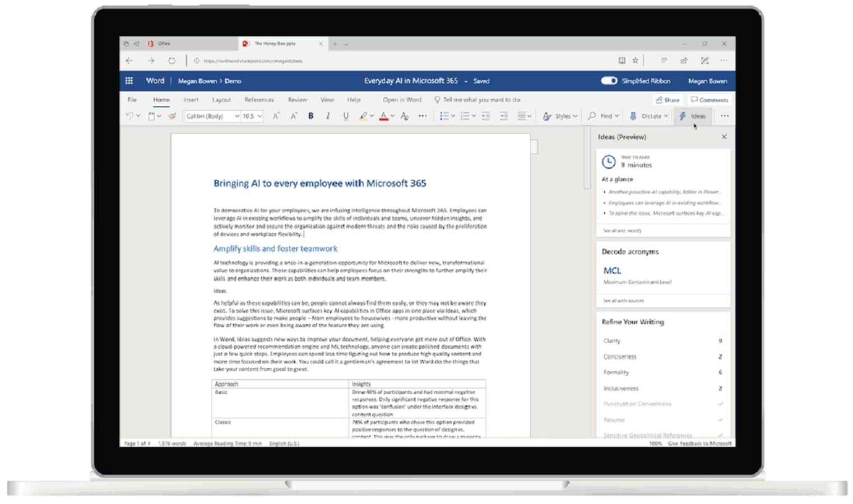Click the Grow Font icon

[x=276, y=116]
